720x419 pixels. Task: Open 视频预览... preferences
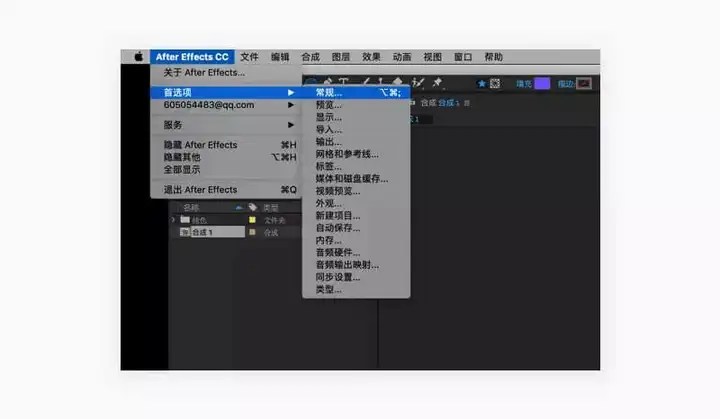[x=356, y=191]
